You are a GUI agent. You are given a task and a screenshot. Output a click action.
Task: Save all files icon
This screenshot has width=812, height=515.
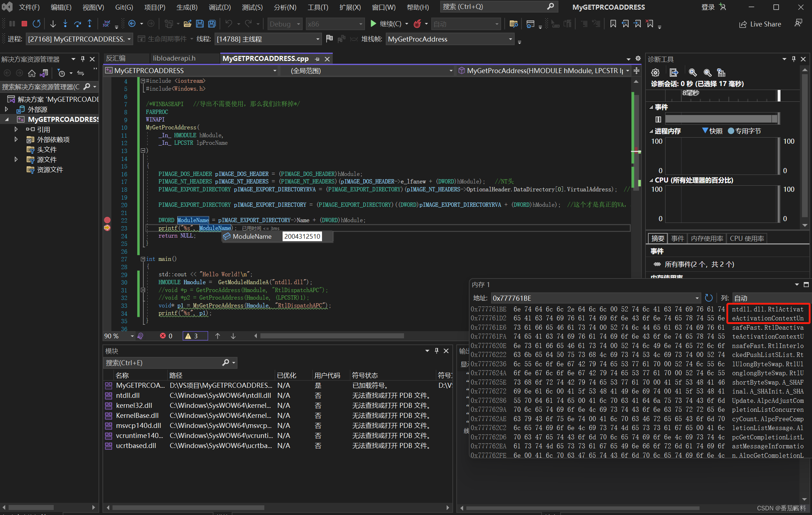click(212, 24)
